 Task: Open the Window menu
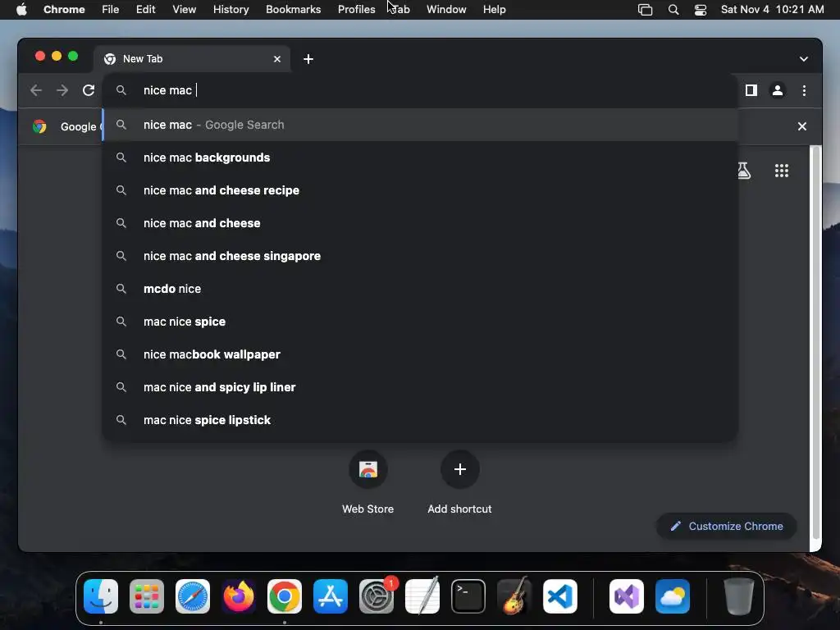point(446,9)
